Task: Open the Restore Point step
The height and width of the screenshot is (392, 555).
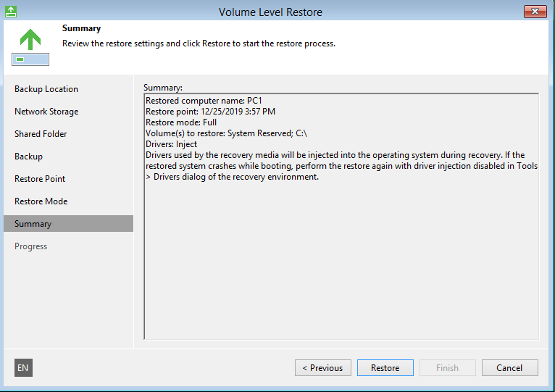Action: (x=40, y=179)
